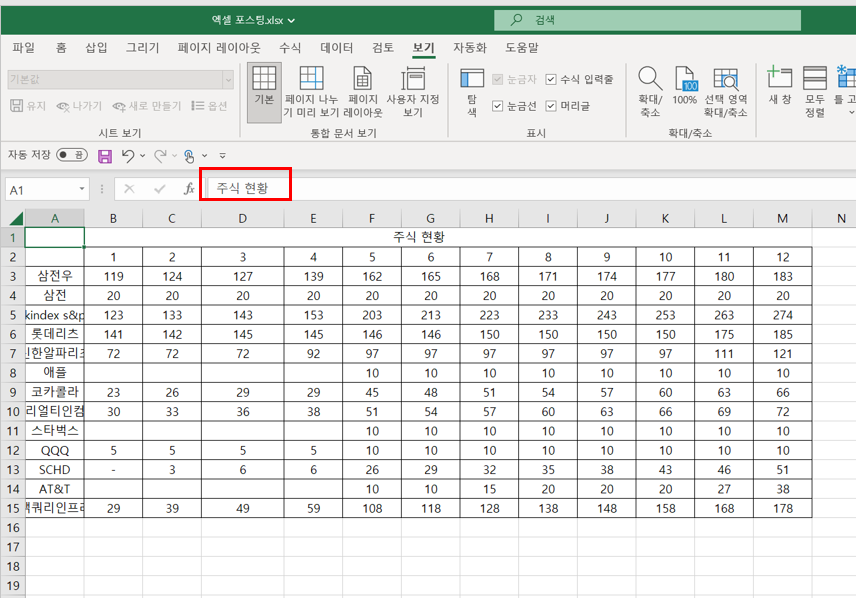Click cell containing 삼전우
Viewport: 856px width, 598px height.
(55, 276)
